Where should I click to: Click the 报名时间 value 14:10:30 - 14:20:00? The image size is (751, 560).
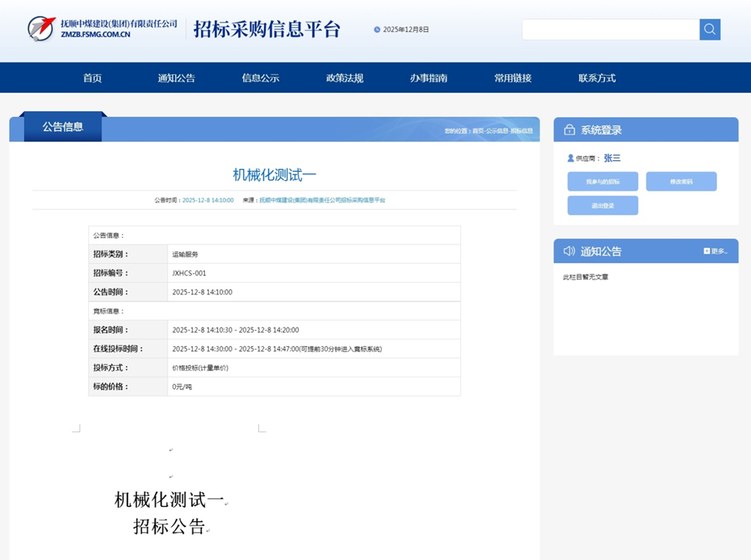[x=236, y=330]
